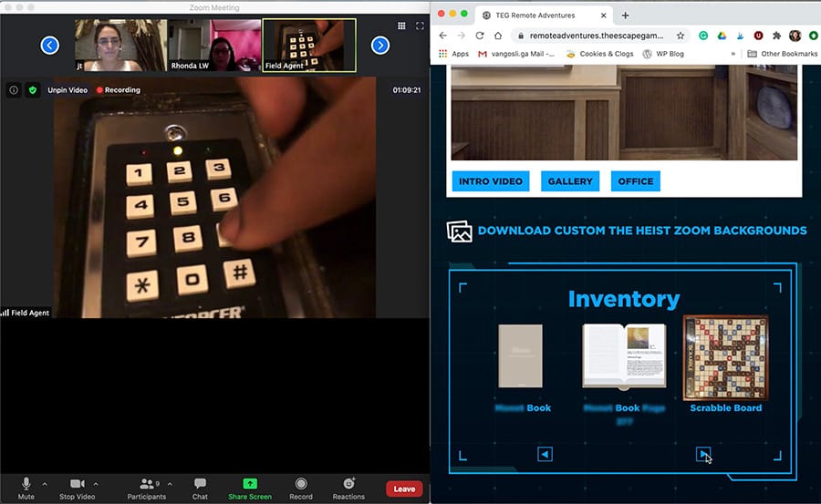Screen dimensions: 821x504
Task: Click GALLERY button
Action: click(570, 181)
